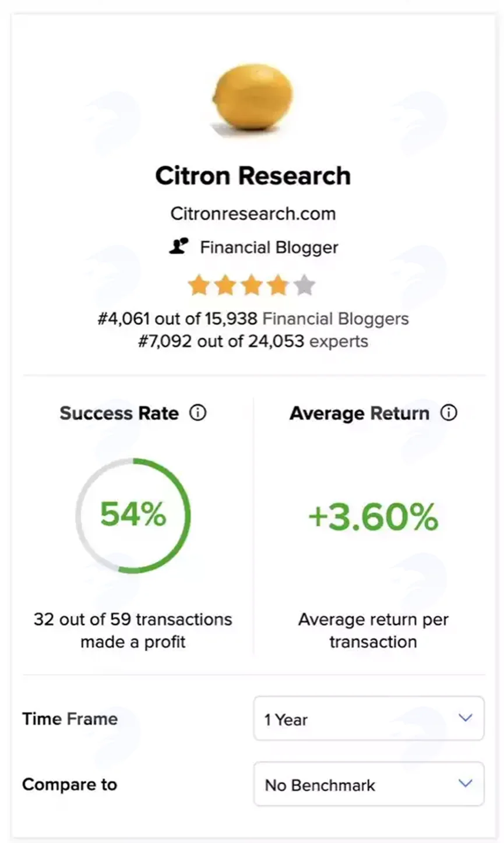Open the experts ranking link
Image resolution: width=504 pixels, height=843 pixels.
click(x=339, y=341)
